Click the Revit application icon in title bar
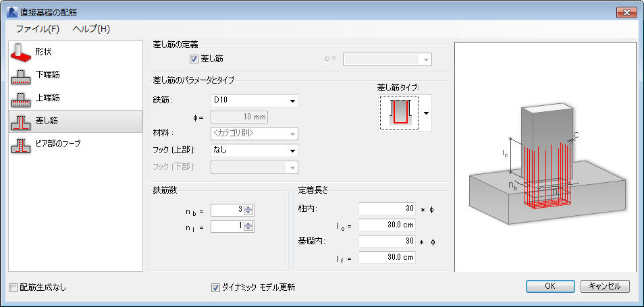This screenshot has width=644, height=307. 11,12
